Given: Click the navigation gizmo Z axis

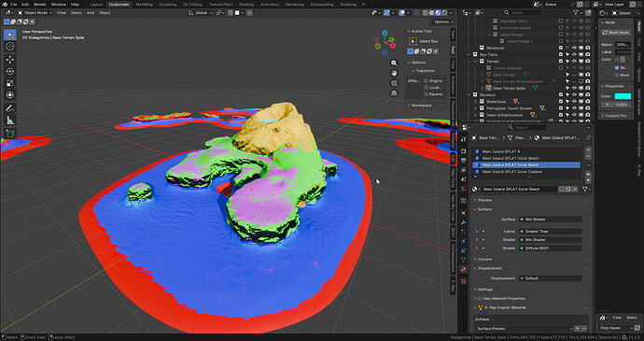Looking at the screenshot, I should (385, 33).
